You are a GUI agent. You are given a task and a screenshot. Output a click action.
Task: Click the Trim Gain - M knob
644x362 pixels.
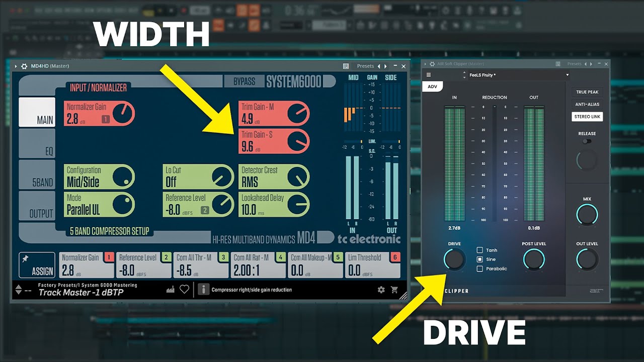(298, 114)
